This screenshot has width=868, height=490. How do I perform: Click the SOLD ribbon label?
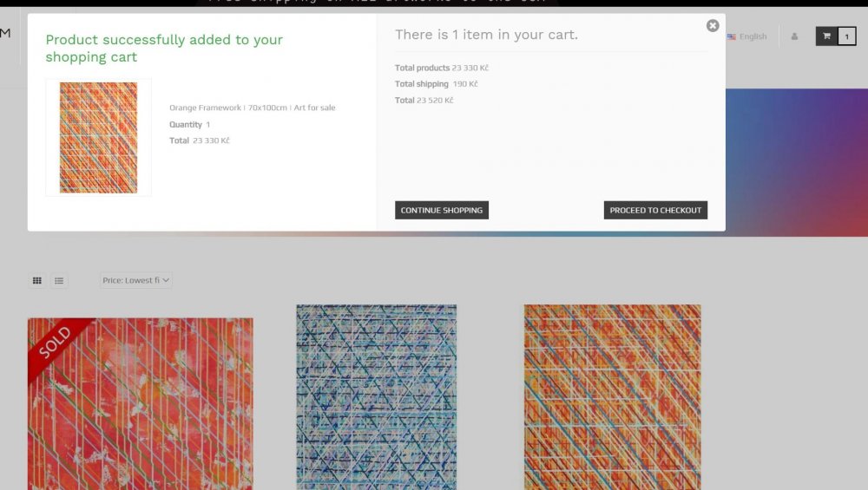pyautogui.click(x=56, y=343)
